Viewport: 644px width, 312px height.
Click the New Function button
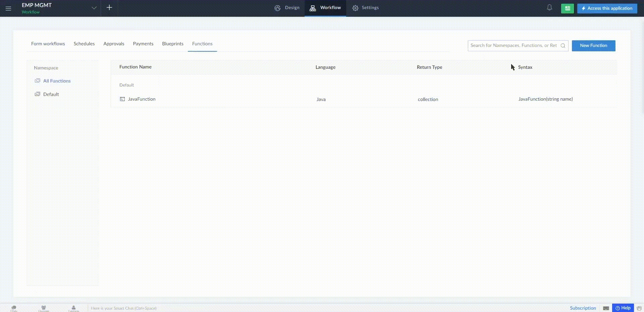593,46
